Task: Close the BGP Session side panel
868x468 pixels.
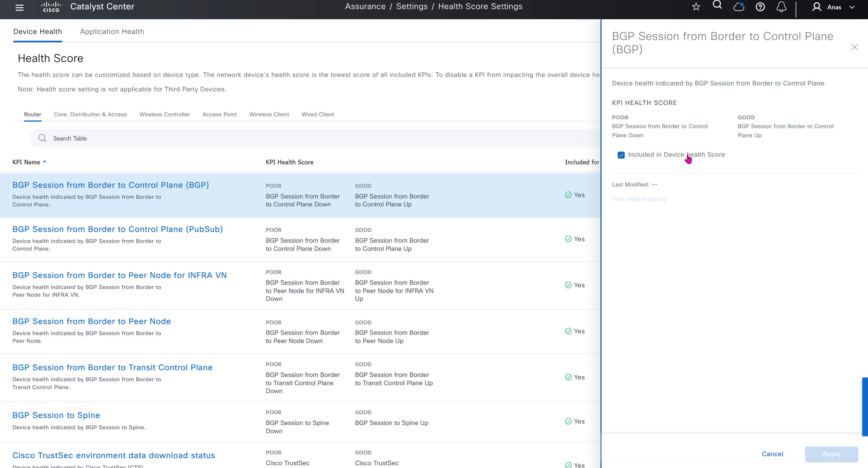Action: tap(854, 47)
